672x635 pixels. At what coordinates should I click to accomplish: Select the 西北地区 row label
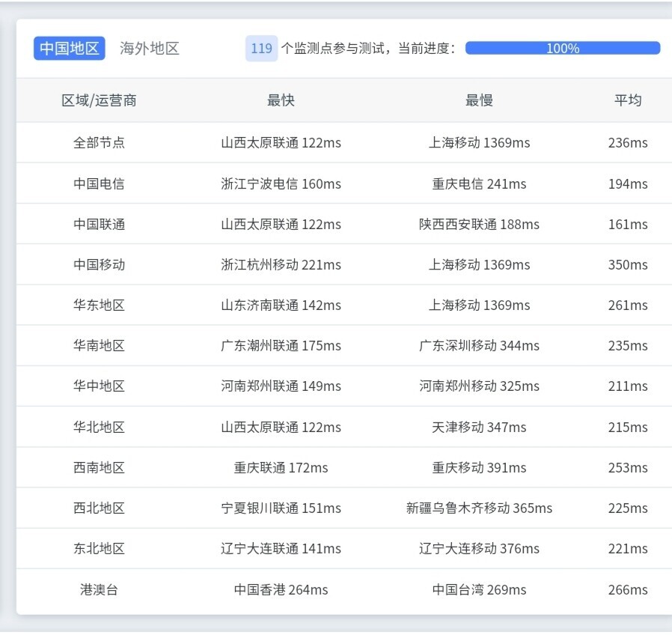point(99,508)
